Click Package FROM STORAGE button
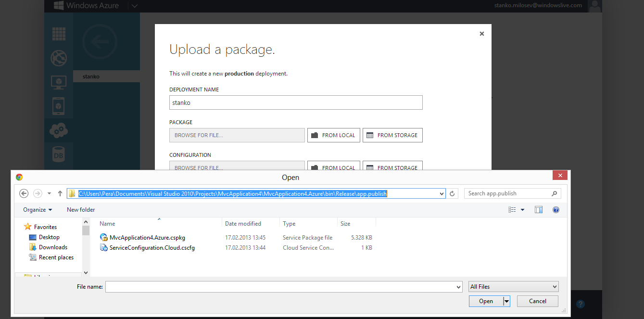Viewport: 644px width, 319px height. pos(392,135)
